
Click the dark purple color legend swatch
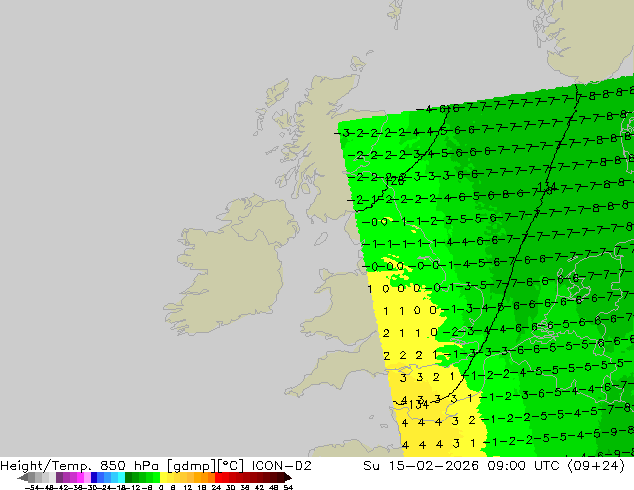[59, 477]
